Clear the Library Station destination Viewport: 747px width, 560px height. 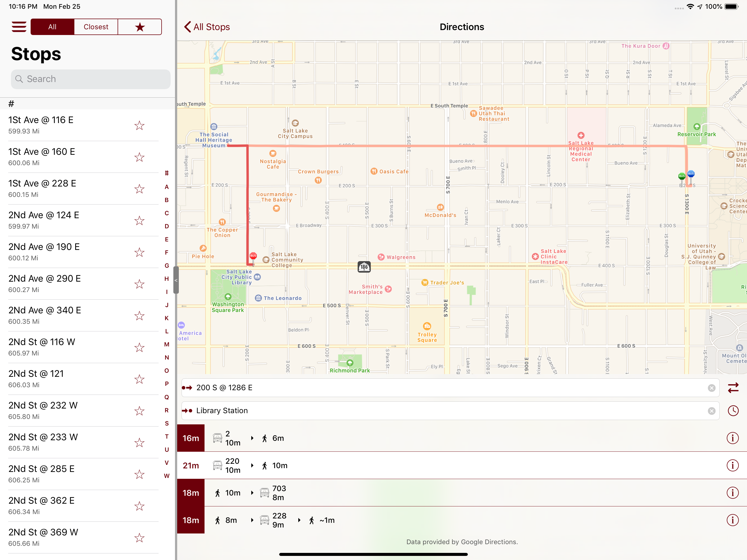711,411
